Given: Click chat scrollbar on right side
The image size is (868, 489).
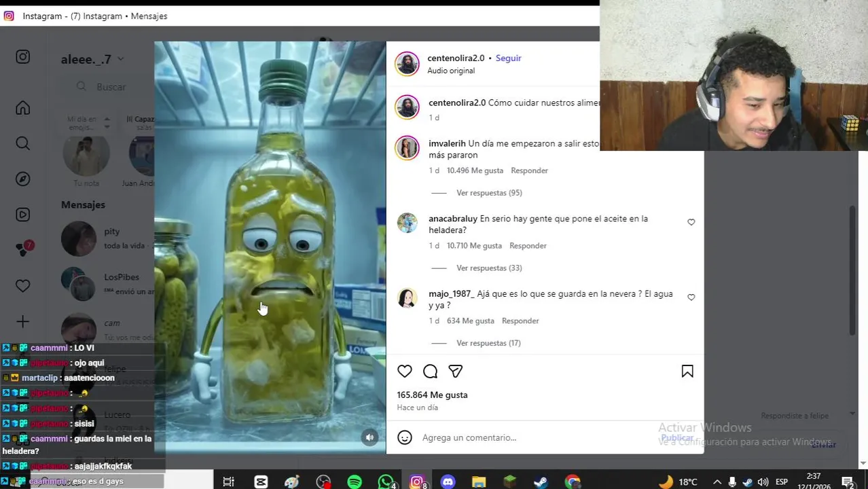Looking at the screenshot, I should click(852, 270).
